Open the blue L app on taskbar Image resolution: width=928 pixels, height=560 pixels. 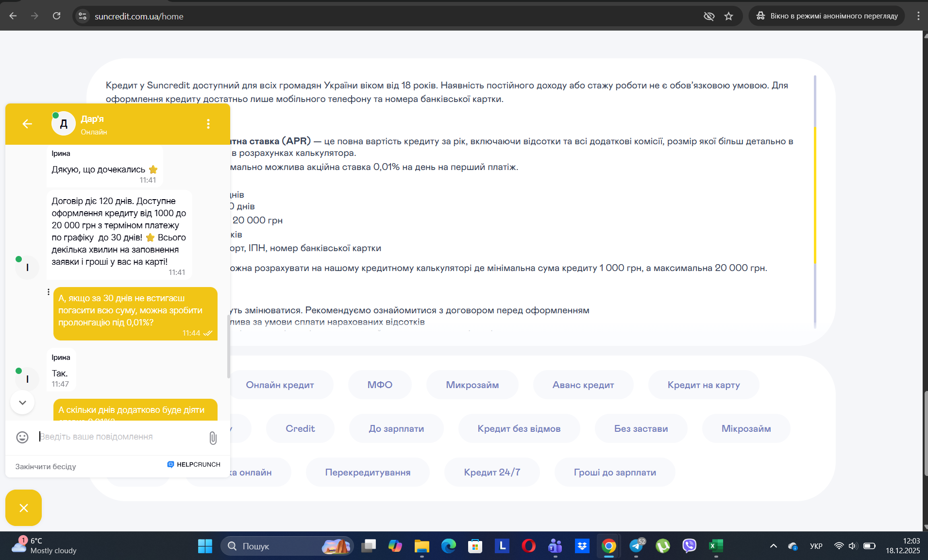point(502,546)
